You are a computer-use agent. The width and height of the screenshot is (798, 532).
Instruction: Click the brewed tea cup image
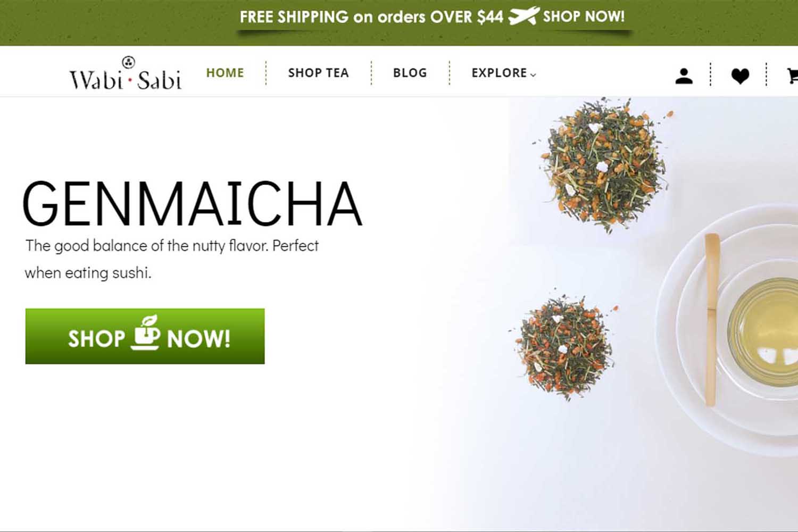pyautogui.click(x=763, y=332)
